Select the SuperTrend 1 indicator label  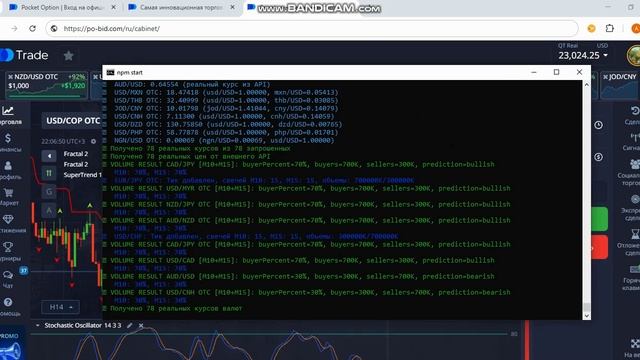pyautogui.click(x=82, y=175)
